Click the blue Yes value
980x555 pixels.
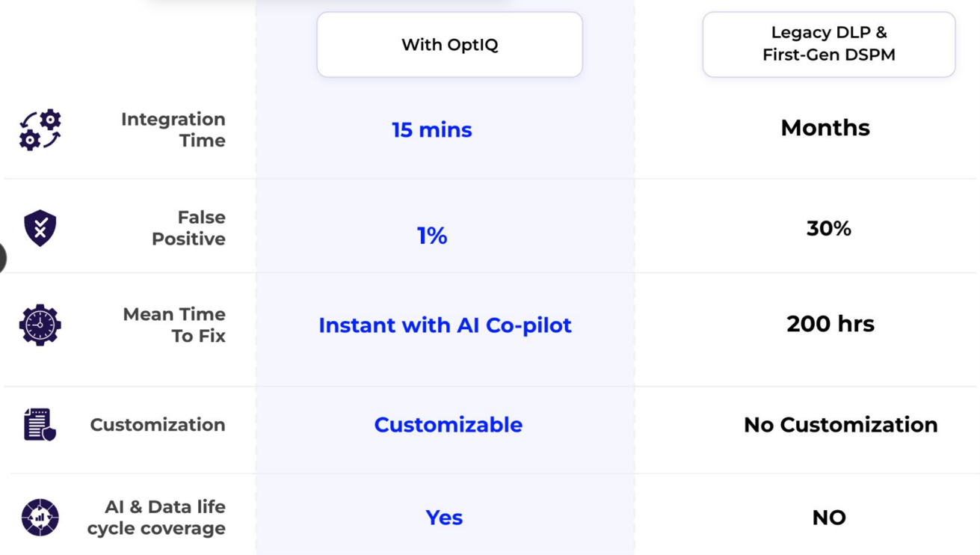click(x=444, y=518)
